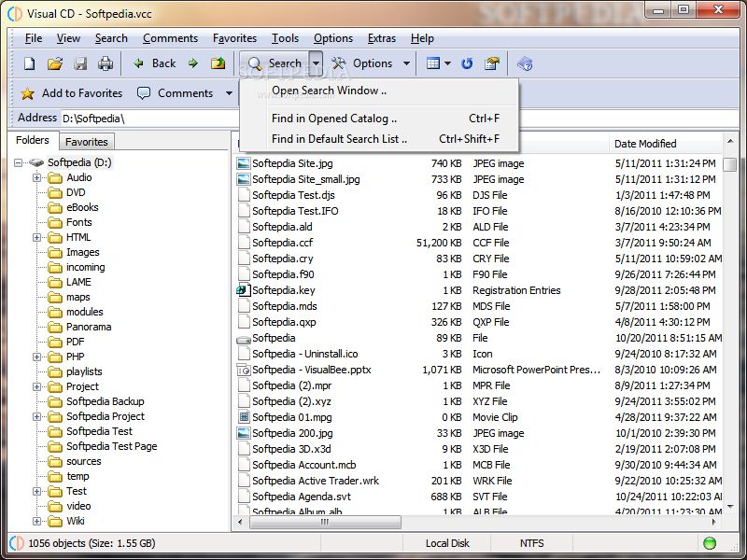Select the Softpedia Backup folder
The image size is (747, 560).
[105, 401]
